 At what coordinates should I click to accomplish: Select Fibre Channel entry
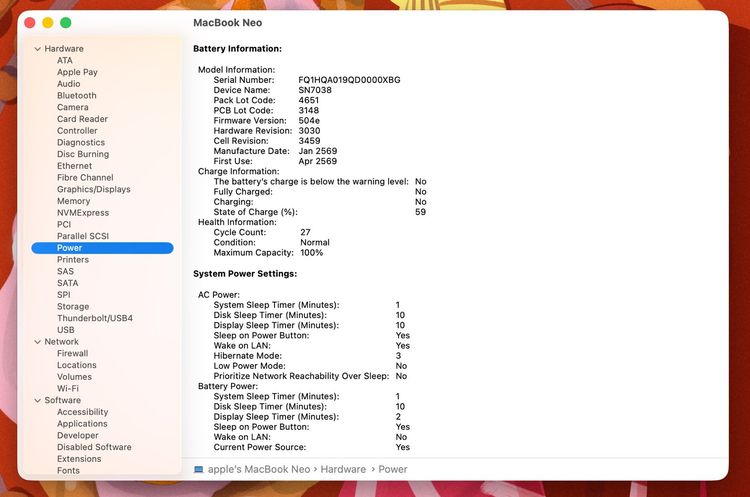point(85,177)
